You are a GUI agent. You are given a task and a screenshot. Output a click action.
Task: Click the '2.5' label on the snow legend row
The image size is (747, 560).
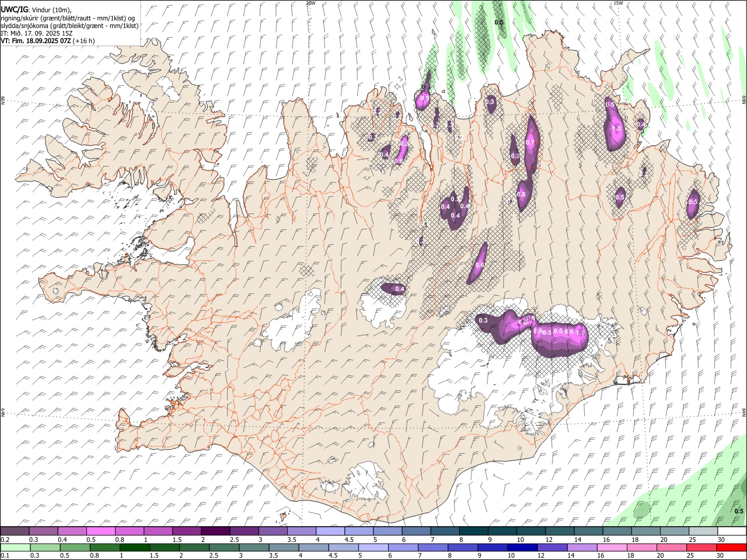pyautogui.click(x=234, y=539)
